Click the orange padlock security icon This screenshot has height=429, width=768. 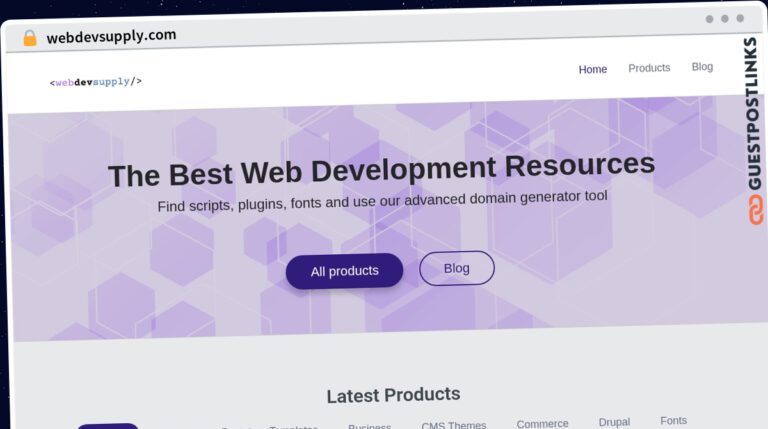coord(30,38)
